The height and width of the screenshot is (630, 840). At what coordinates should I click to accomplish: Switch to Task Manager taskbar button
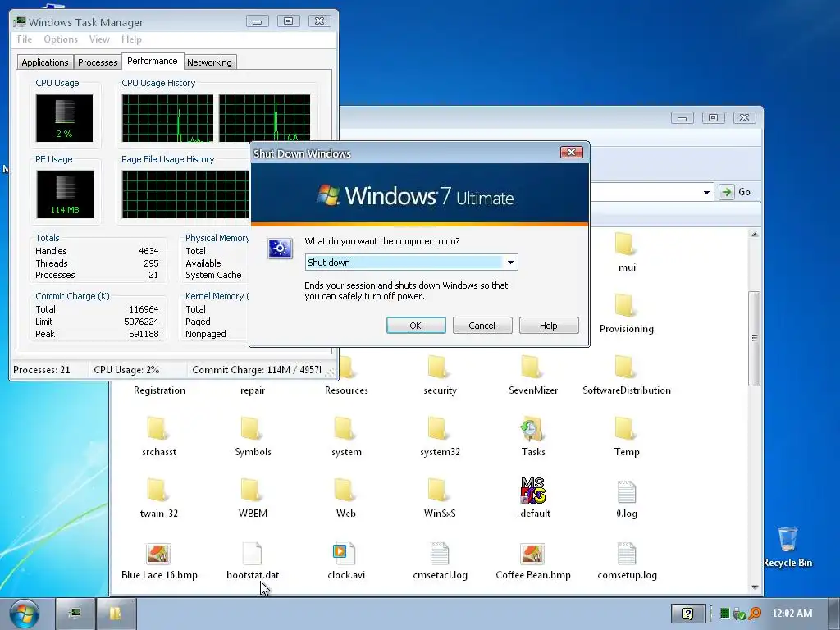click(x=75, y=614)
